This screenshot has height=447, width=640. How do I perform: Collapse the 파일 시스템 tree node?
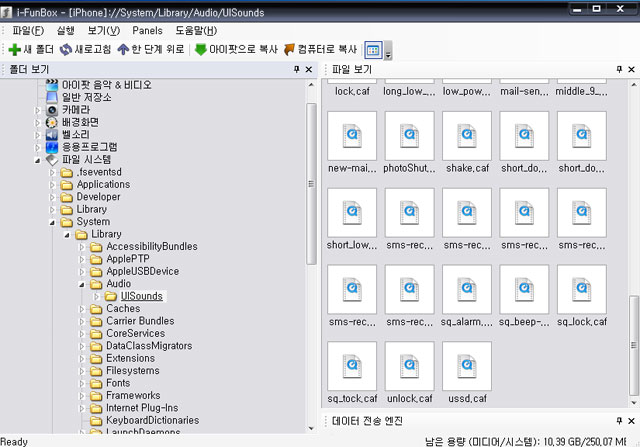(38, 160)
